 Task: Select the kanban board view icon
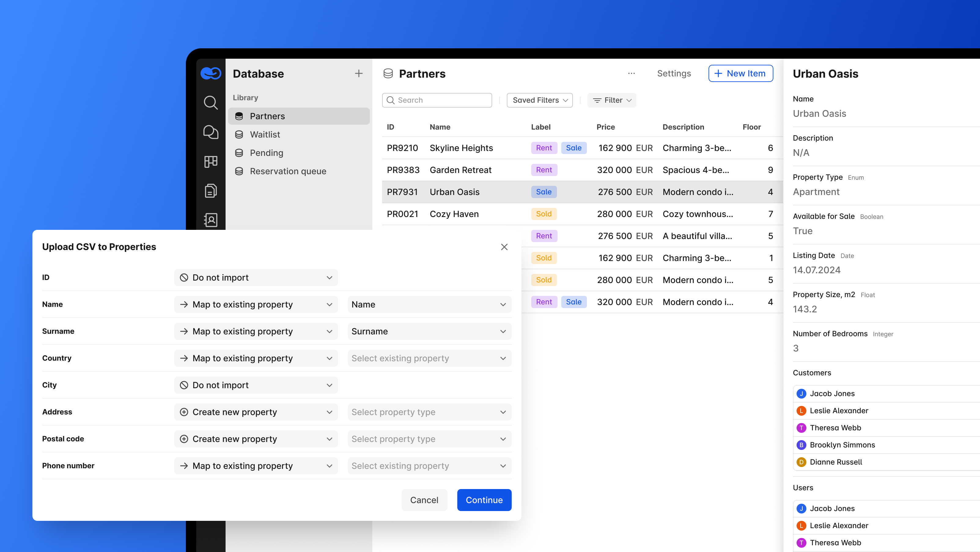point(211,161)
